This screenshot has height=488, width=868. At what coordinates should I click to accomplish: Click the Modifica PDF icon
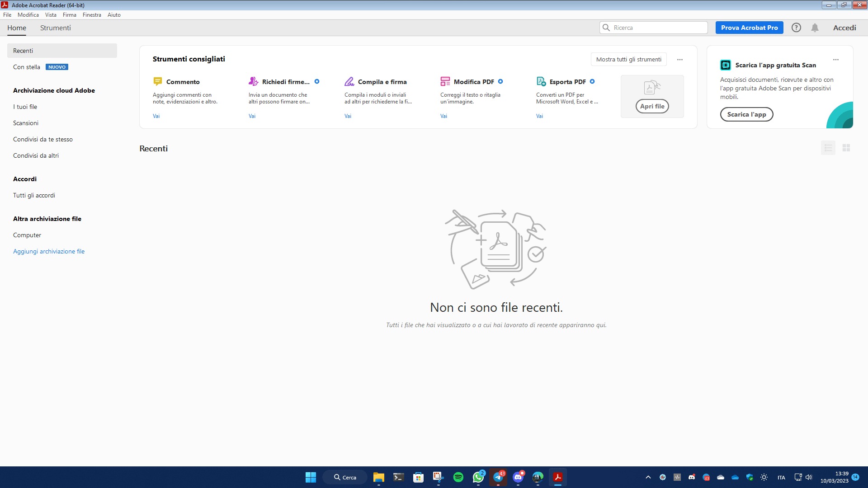tap(445, 81)
